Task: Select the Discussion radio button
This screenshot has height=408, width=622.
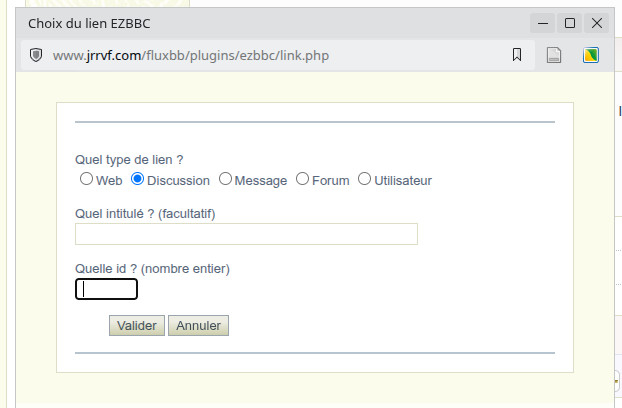Action: coord(137,179)
